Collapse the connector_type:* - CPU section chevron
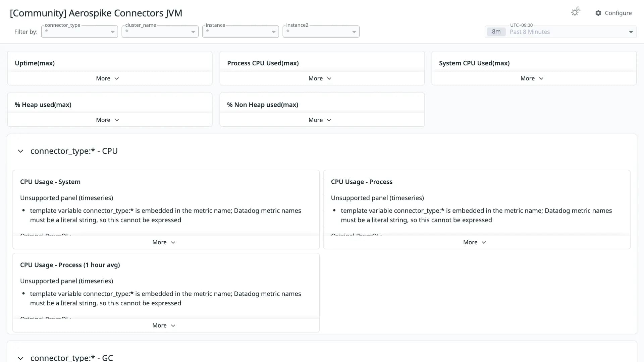The image size is (644, 362). pos(20,151)
